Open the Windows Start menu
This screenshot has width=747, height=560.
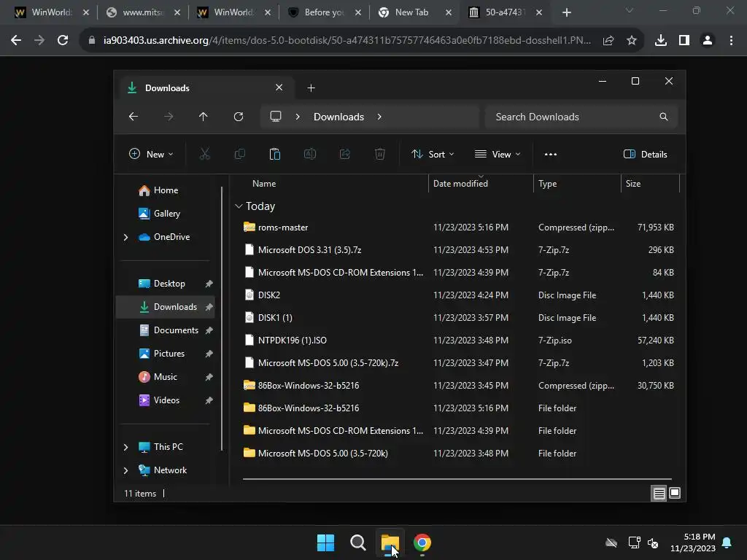pos(326,542)
